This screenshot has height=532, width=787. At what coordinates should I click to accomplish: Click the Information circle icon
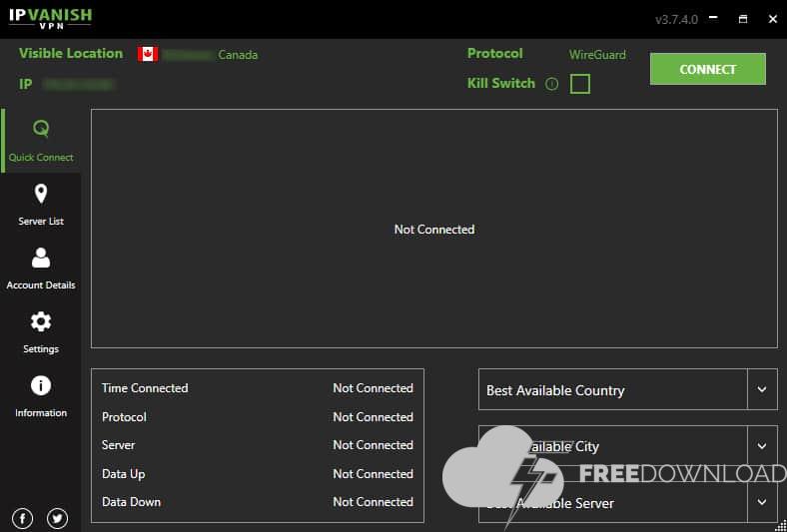click(41, 385)
